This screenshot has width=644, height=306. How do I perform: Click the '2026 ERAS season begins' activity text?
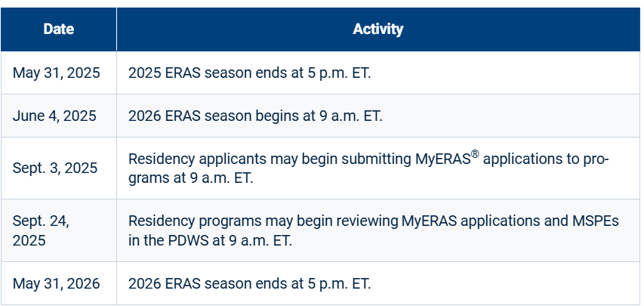click(256, 116)
